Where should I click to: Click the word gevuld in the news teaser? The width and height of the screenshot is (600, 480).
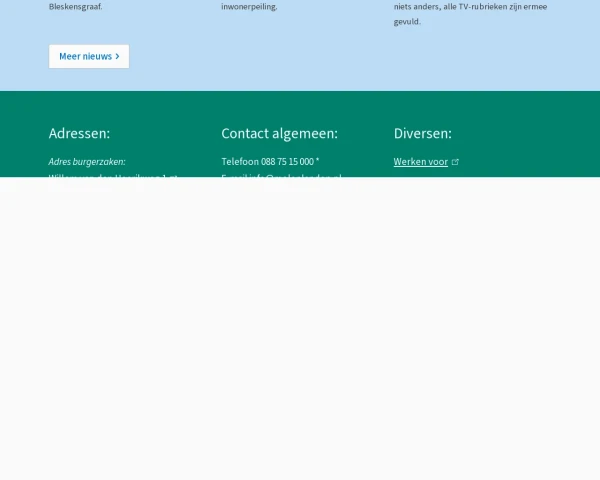point(407,21)
